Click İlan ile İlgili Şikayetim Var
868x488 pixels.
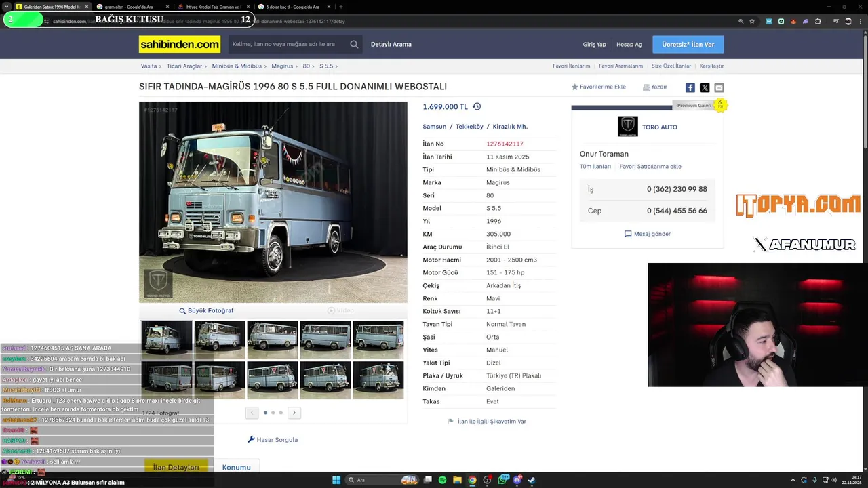486,422
